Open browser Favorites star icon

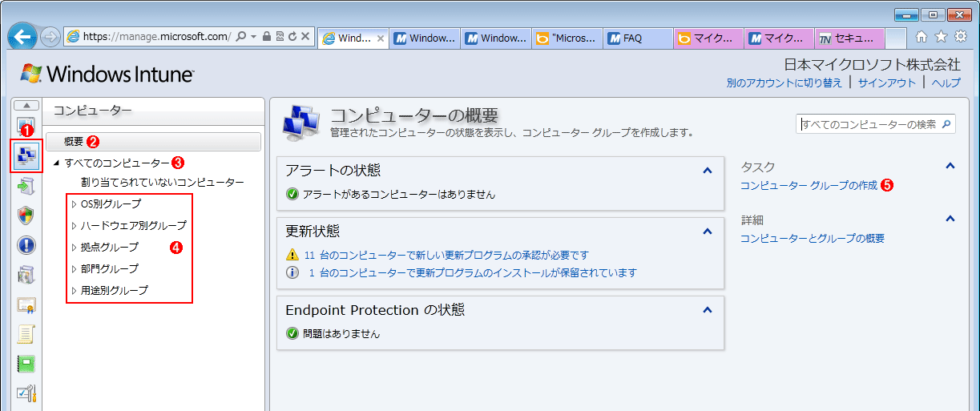pos(941,37)
